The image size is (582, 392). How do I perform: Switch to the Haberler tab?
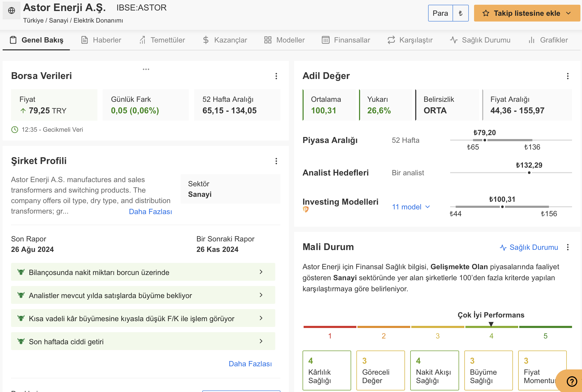tap(101, 40)
